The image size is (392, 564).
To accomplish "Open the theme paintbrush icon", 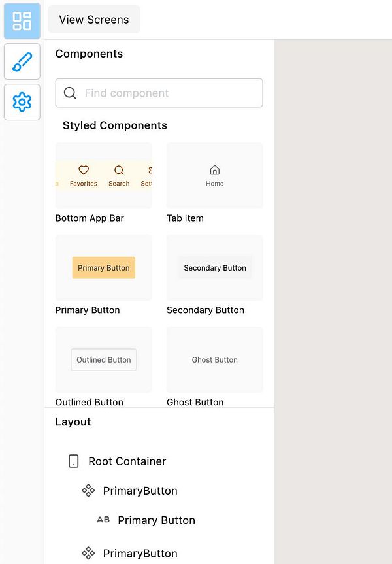I will (22, 61).
